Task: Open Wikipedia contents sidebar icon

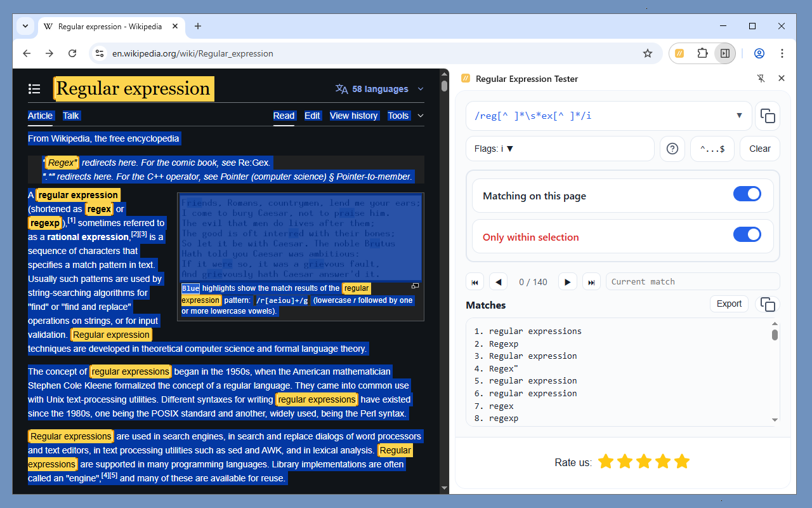Action: click(x=34, y=89)
